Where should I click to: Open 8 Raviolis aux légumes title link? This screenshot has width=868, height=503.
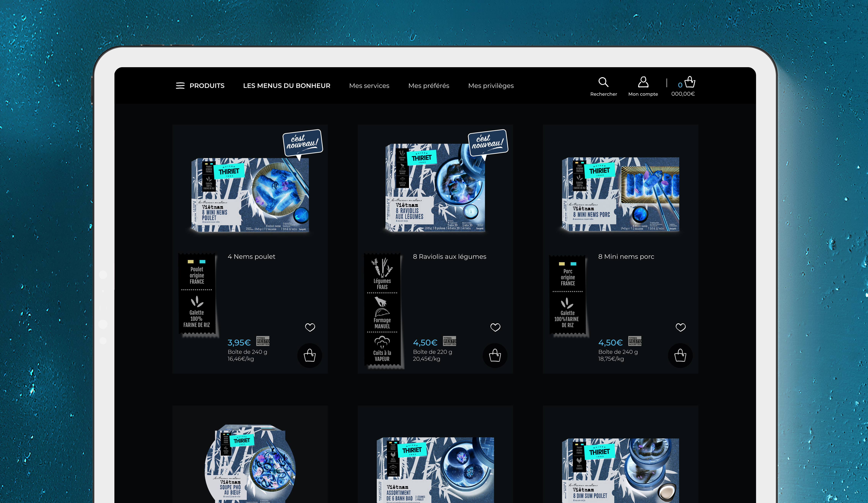click(449, 257)
